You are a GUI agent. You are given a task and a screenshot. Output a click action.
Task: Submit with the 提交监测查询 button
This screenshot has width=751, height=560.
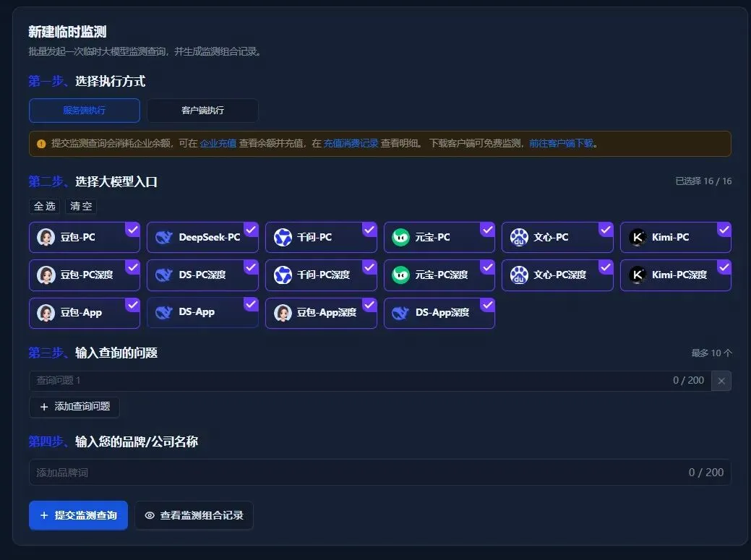pyautogui.click(x=78, y=515)
